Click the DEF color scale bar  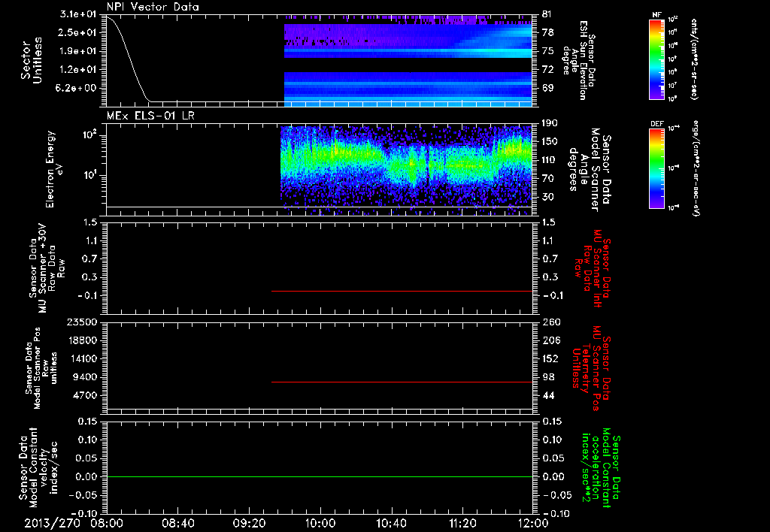pyautogui.click(x=657, y=168)
